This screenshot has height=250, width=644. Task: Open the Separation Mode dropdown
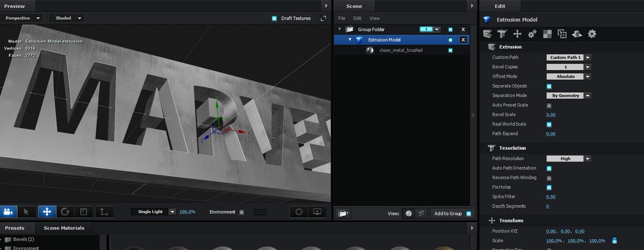(x=568, y=95)
